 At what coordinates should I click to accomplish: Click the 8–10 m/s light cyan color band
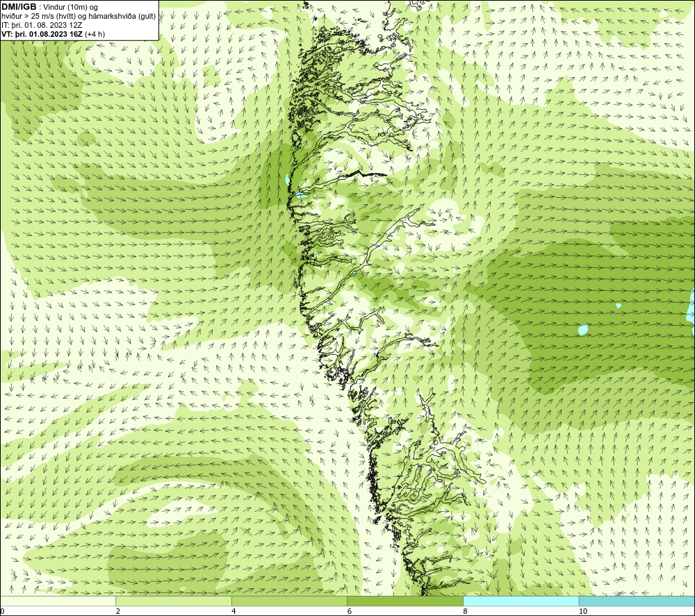pos(521,601)
